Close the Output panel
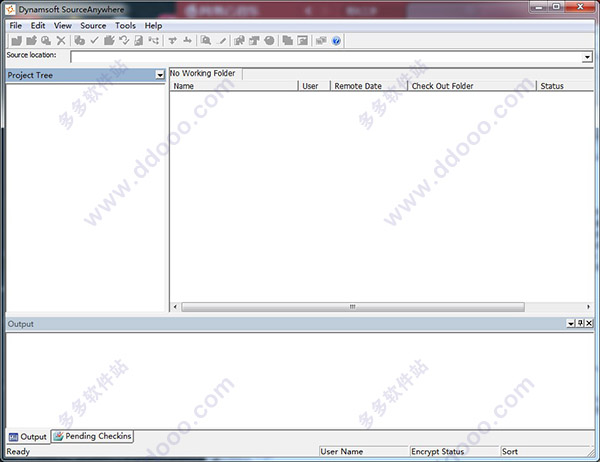 pos(589,323)
